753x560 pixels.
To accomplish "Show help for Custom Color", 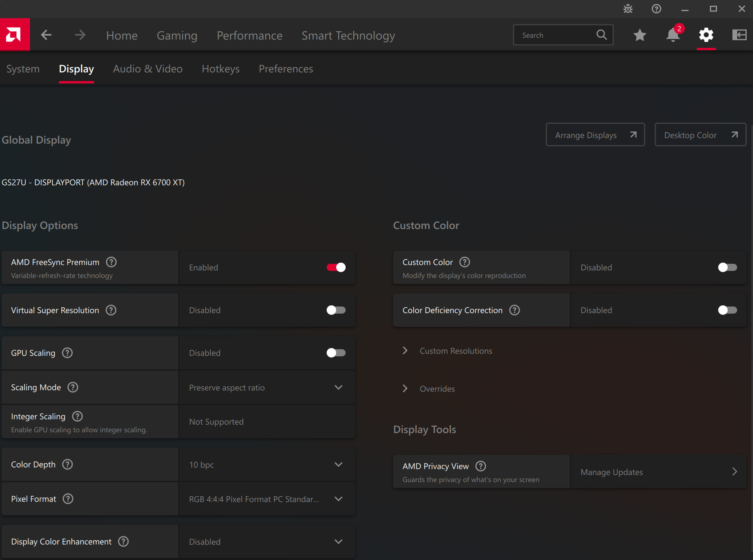I will coord(465,262).
